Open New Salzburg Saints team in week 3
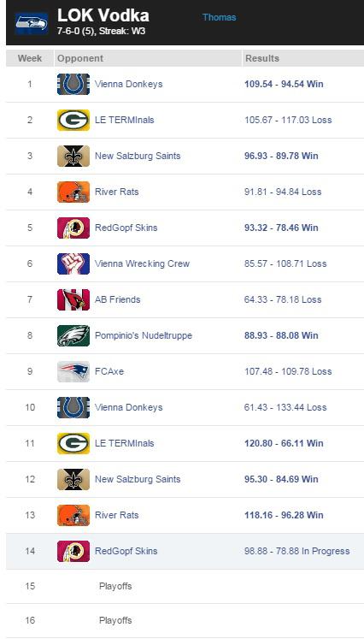This screenshot has width=364, height=639. tap(138, 156)
